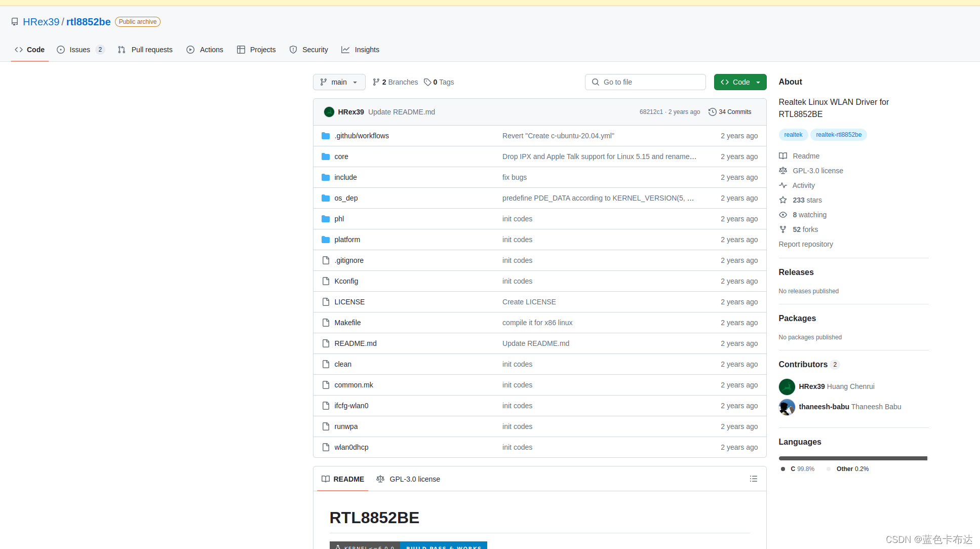Screen dimensions: 980x549
Task: Click folder icon next to platform
Action: point(326,240)
